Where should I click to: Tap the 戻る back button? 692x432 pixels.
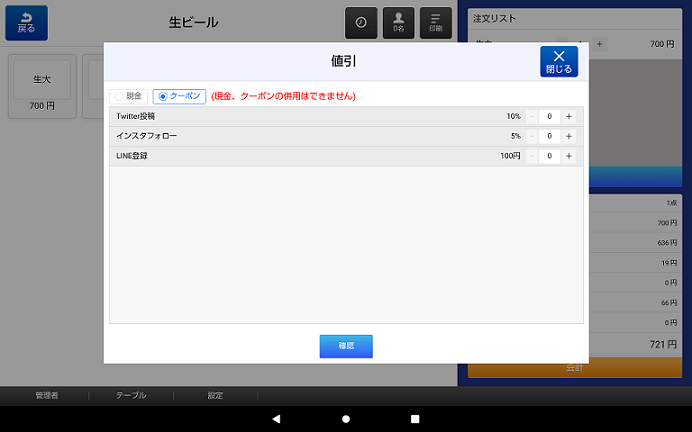[26, 23]
